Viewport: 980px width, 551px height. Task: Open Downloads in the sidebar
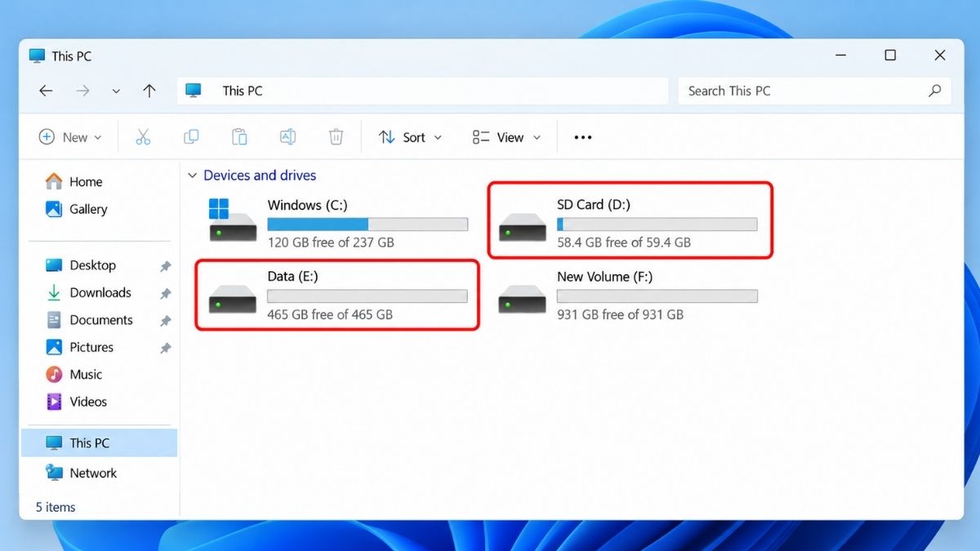tap(87, 293)
